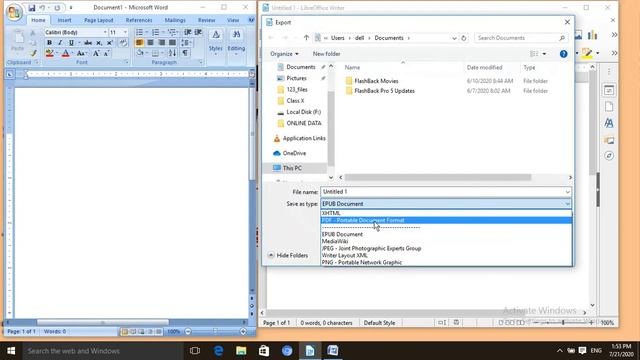Open Local Disk (F:) in the navigation pane
This screenshot has height=360, width=640.
[x=299, y=112]
